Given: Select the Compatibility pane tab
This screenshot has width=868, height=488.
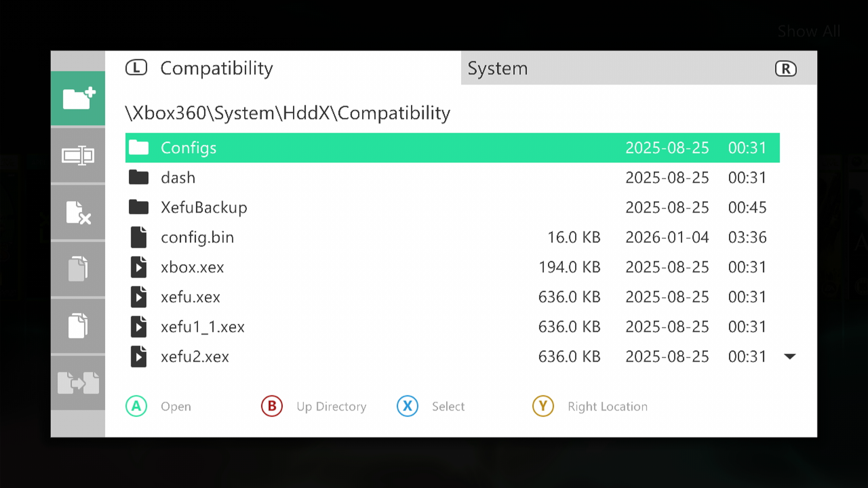Looking at the screenshot, I should click(216, 68).
